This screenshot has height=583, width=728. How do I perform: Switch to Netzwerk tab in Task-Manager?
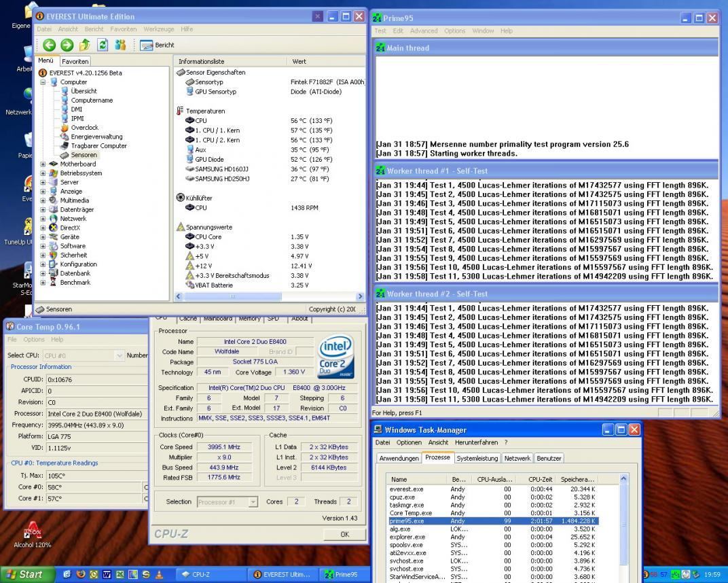(x=517, y=458)
